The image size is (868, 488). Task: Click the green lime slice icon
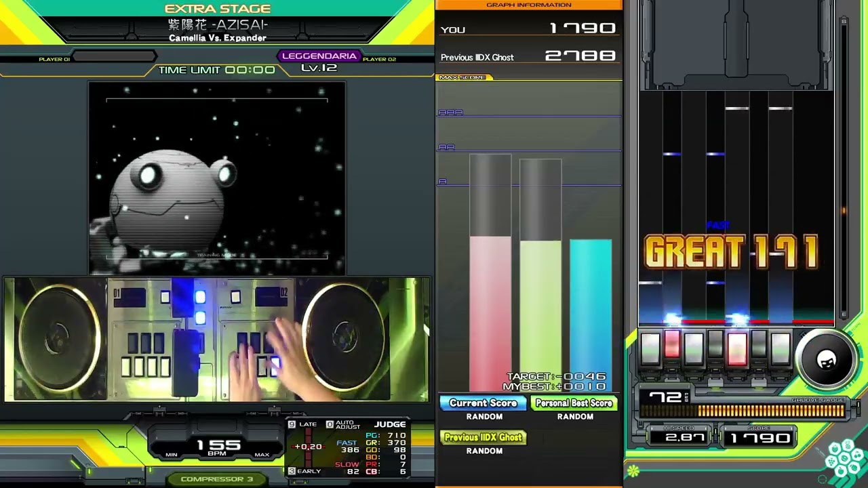click(633, 470)
